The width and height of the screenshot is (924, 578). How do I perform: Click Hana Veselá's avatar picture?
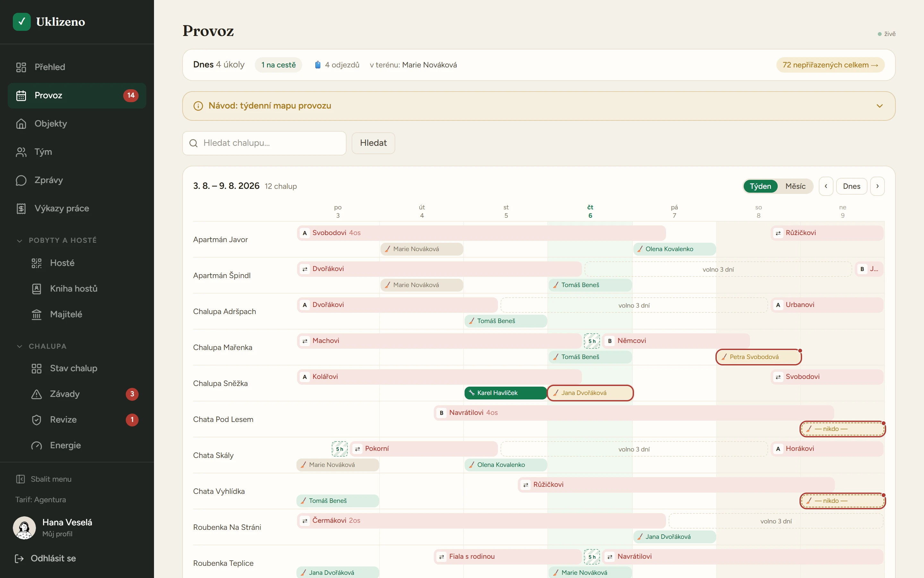pyautogui.click(x=24, y=528)
